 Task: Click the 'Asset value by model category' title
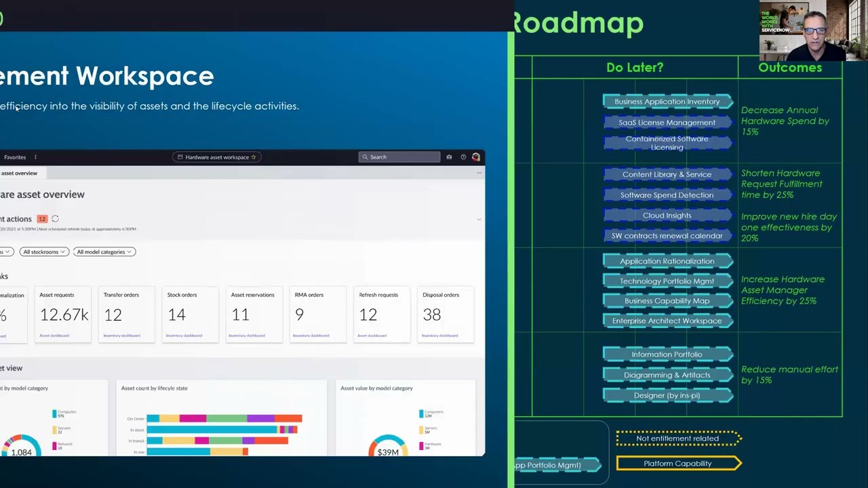pyautogui.click(x=376, y=388)
